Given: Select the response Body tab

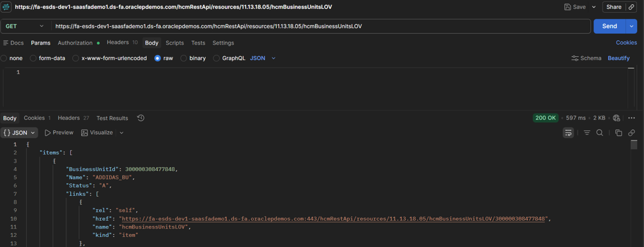Looking at the screenshot, I should 10,118.
